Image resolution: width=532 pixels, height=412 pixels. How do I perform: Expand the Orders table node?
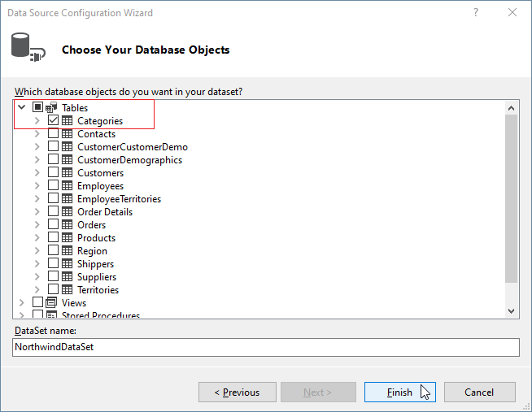(37, 224)
